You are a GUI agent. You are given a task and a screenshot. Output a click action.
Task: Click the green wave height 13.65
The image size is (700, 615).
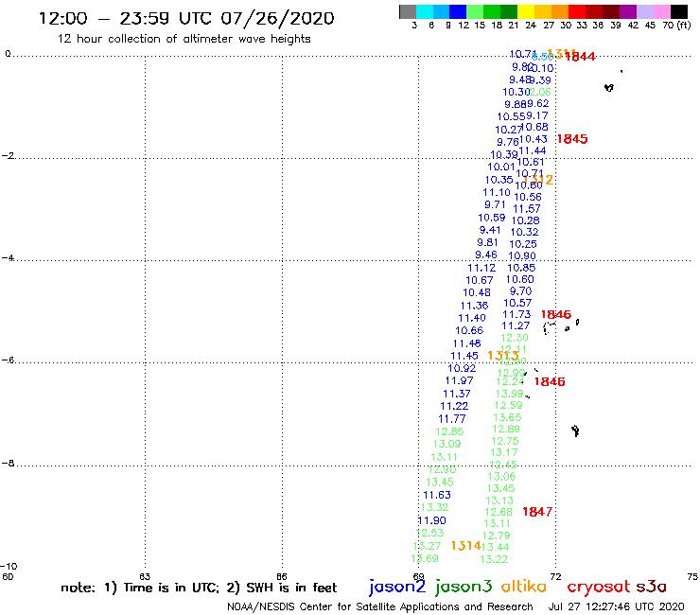pos(507,417)
